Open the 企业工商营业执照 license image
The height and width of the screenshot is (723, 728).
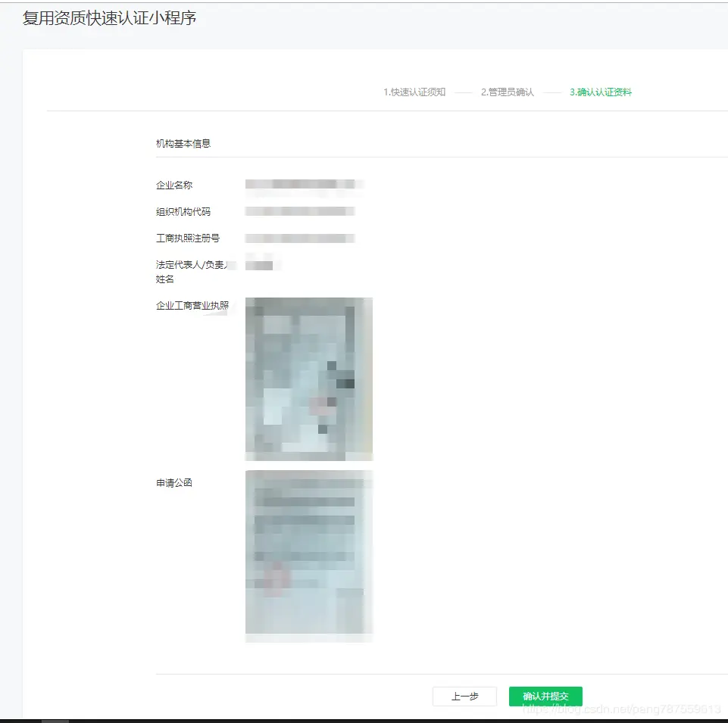pyautogui.click(x=308, y=379)
